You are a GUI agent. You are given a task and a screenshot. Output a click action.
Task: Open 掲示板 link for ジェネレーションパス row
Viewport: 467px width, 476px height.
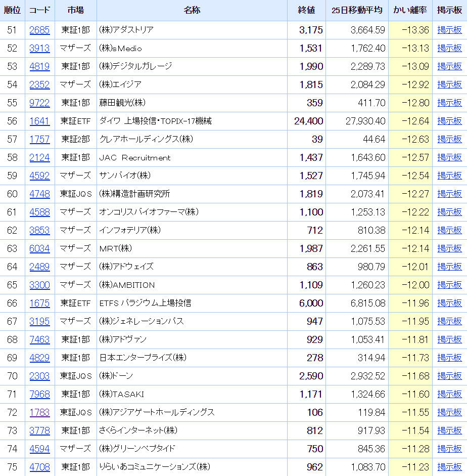(449, 322)
